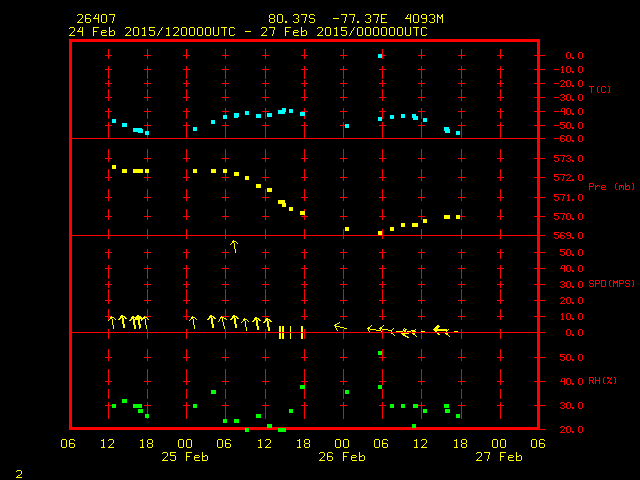Click the 25 Feb date label
The height and width of the screenshot is (480, 640).
click(185, 457)
